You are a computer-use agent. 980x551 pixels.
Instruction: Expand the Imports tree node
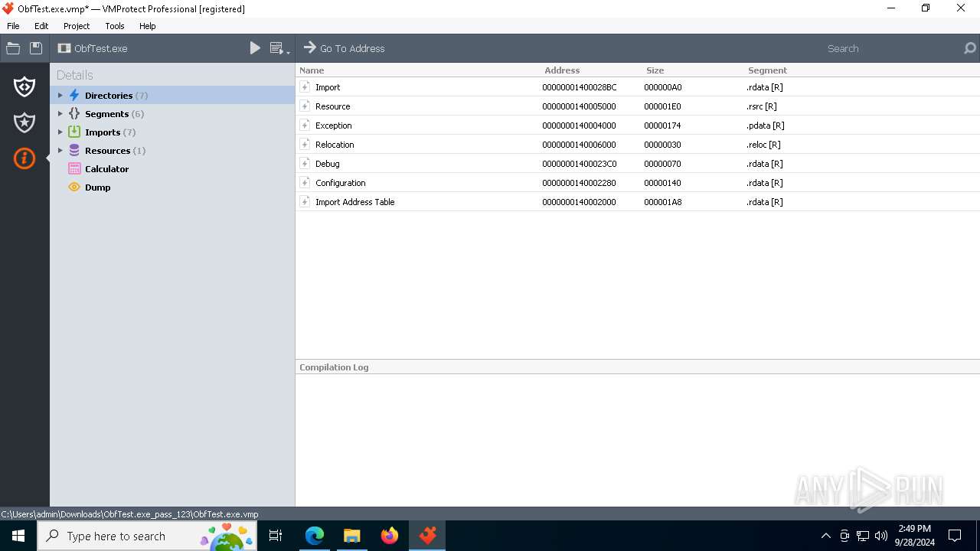(60, 132)
